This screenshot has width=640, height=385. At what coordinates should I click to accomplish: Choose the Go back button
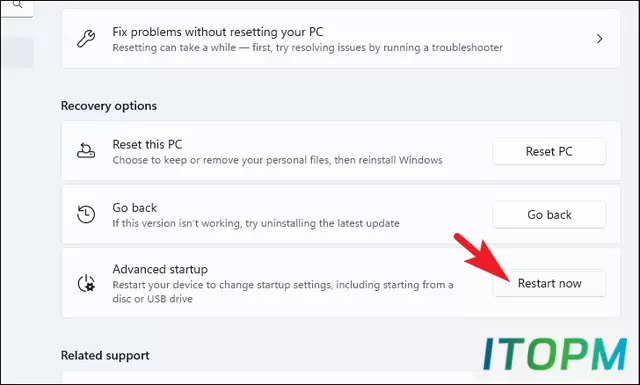(549, 215)
